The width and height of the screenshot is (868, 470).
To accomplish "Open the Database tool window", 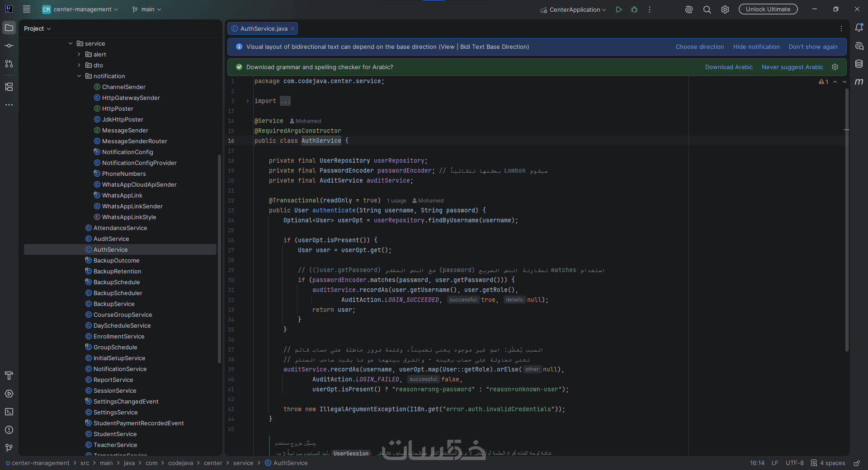I will tap(859, 64).
